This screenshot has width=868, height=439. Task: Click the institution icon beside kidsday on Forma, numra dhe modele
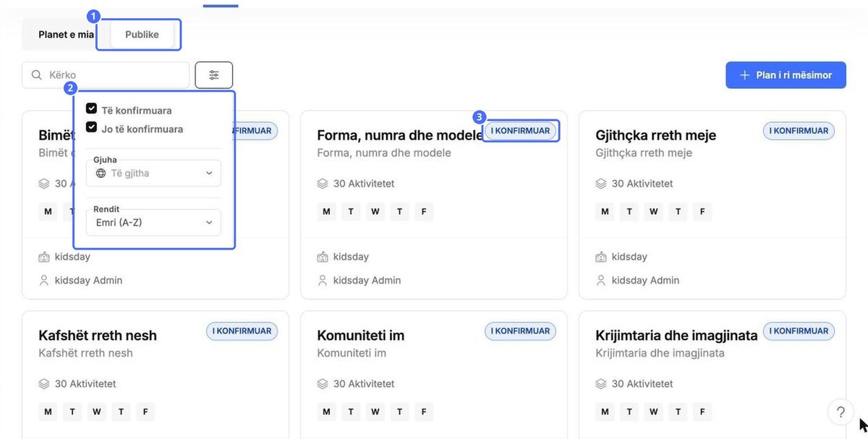(x=323, y=257)
